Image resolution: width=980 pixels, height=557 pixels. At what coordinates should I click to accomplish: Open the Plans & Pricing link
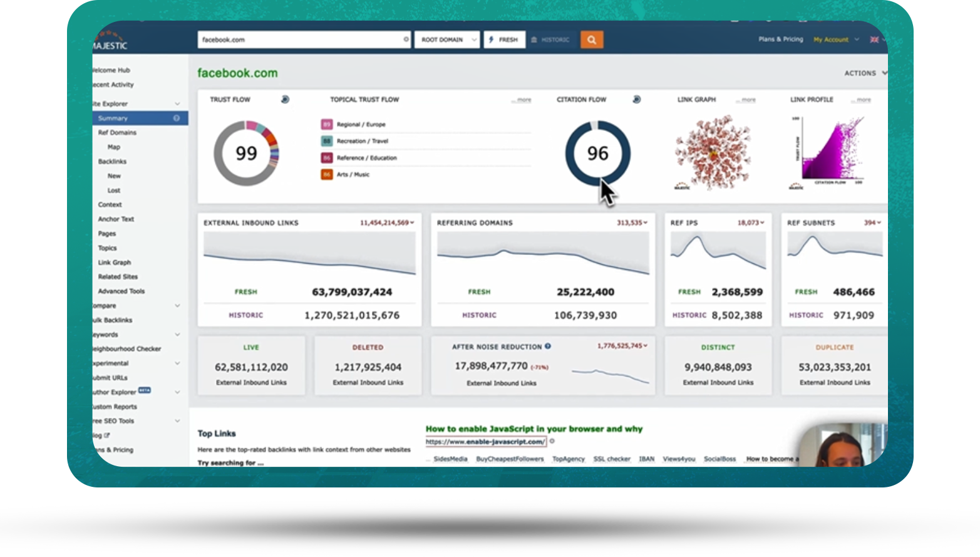coord(780,39)
